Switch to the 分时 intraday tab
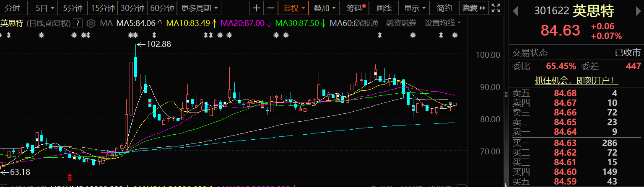644x187 pixels. (13, 8)
